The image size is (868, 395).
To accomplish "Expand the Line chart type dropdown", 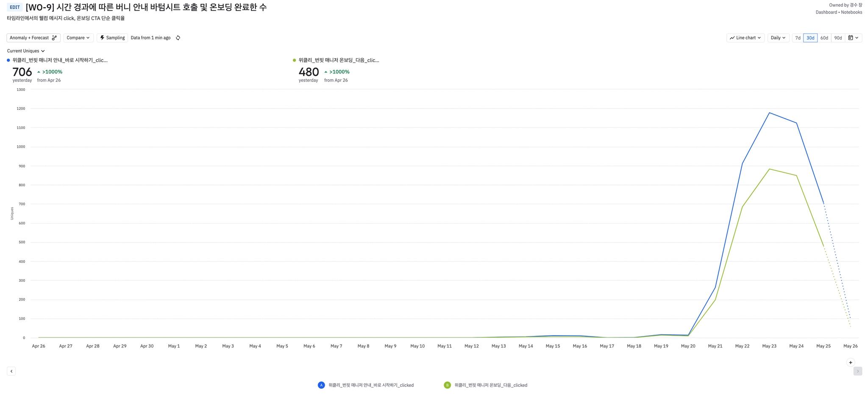I will 745,38.
